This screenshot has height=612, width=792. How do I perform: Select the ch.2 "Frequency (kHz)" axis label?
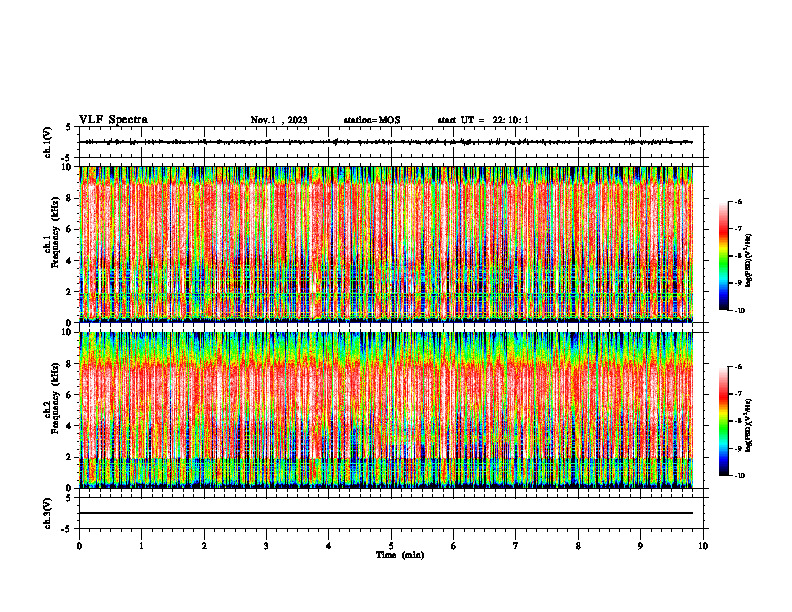tap(55, 398)
